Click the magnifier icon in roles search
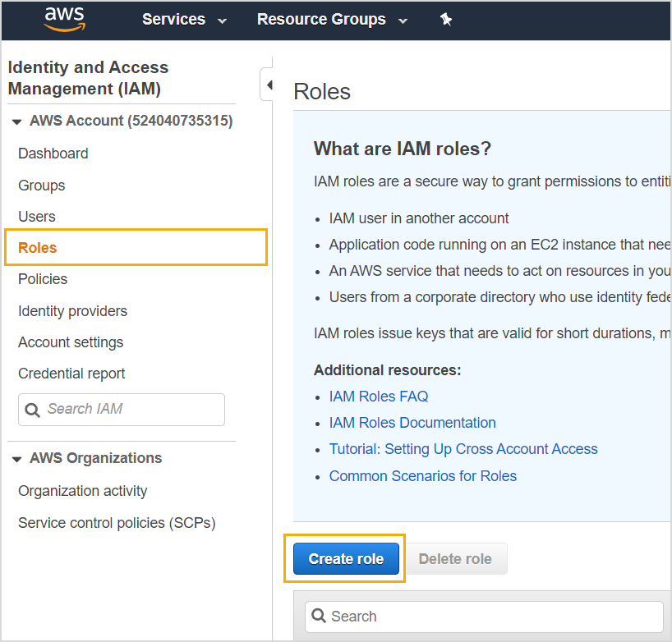672x642 pixels. pos(319,616)
